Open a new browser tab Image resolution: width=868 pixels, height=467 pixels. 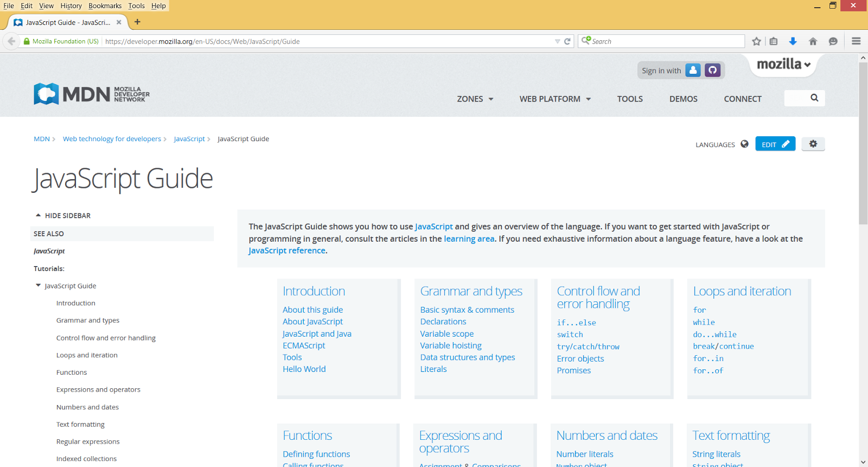coord(137,22)
